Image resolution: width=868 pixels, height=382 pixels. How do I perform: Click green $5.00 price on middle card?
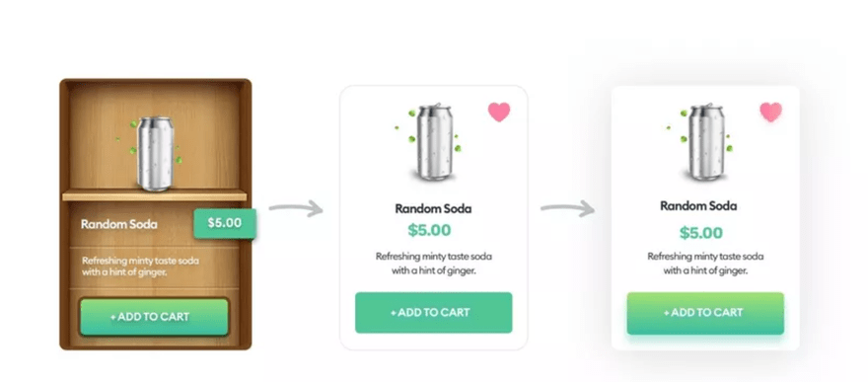tap(430, 230)
